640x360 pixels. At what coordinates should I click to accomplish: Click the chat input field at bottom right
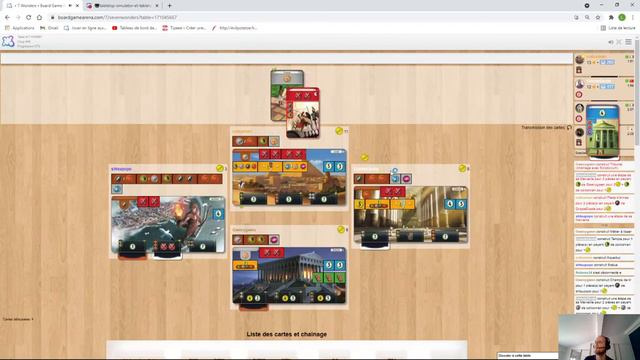(527, 356)
